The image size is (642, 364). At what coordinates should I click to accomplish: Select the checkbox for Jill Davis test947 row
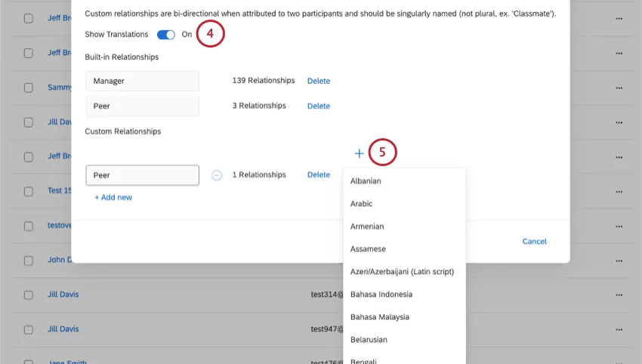point(28,329)
